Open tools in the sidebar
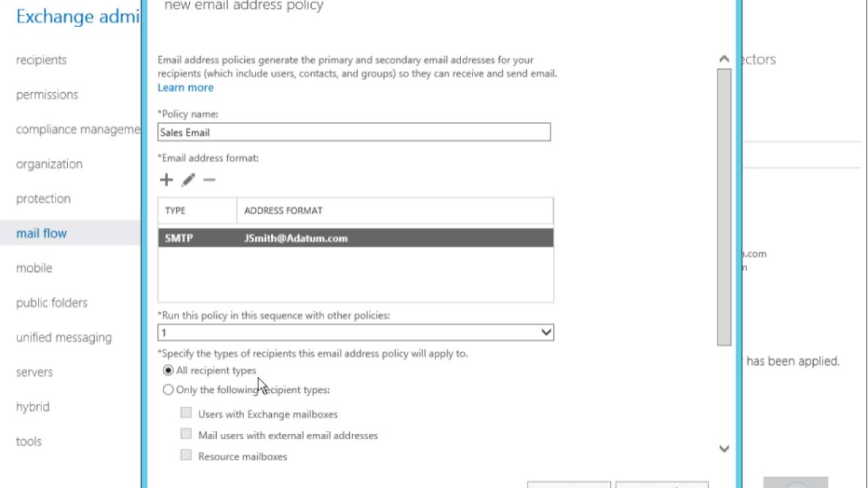The height and width of the screenshot is (488, 868). (28, 441)
